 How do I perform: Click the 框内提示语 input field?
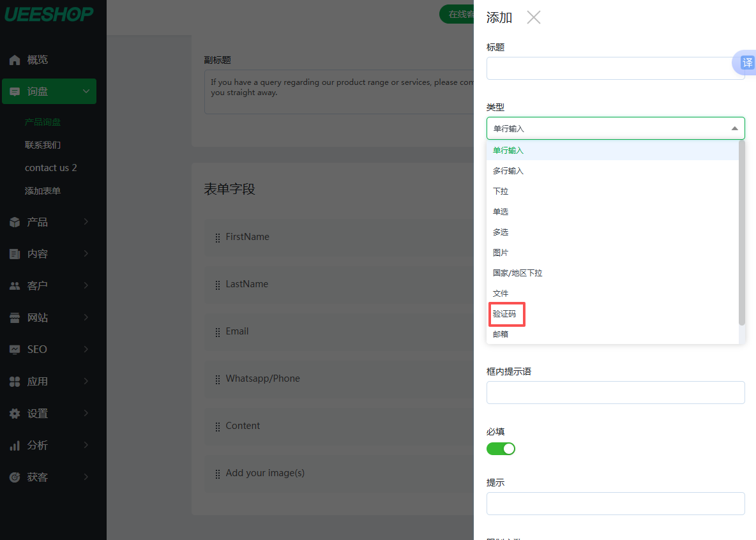tap(616, 393)
